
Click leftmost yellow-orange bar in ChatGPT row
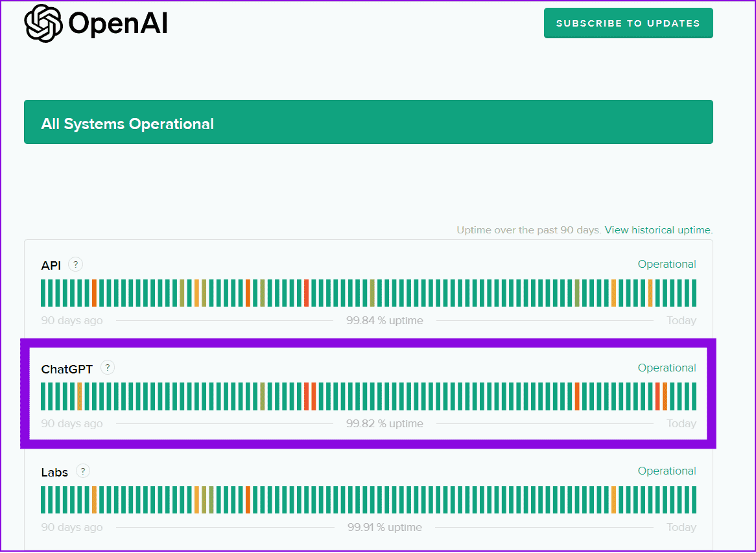tap(80, 396)
